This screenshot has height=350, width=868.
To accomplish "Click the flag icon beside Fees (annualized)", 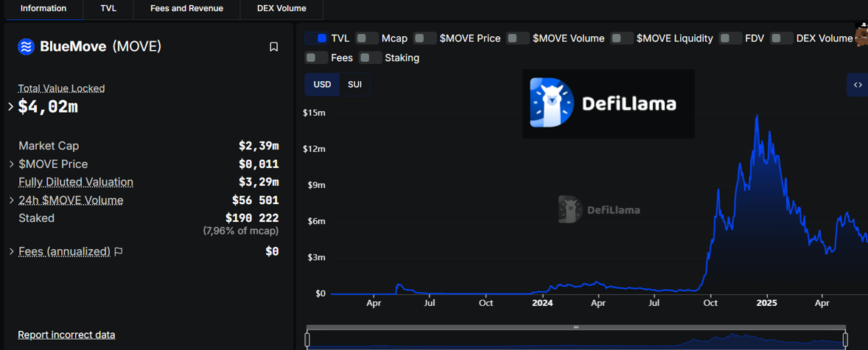I will 119,252.
